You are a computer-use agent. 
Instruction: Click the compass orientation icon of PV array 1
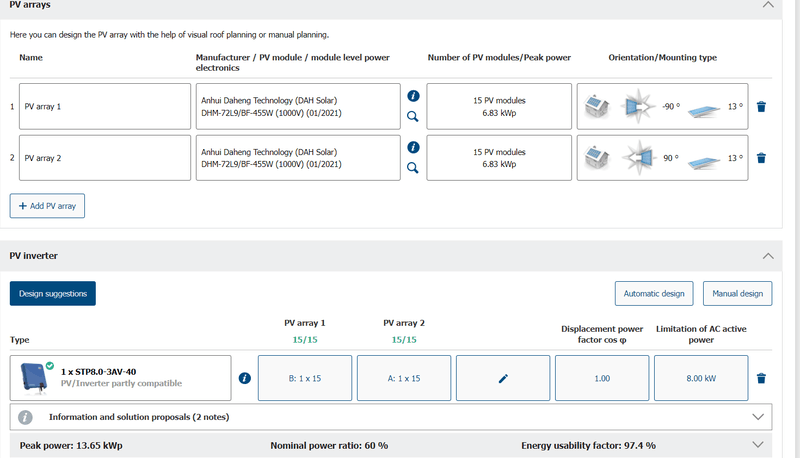click(x=638, y=107)
